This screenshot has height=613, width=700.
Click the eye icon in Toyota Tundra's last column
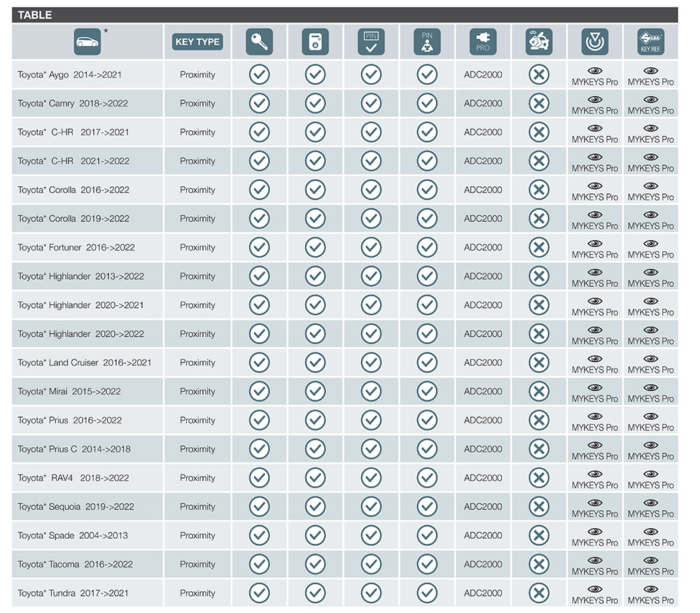tap(651, 589)
